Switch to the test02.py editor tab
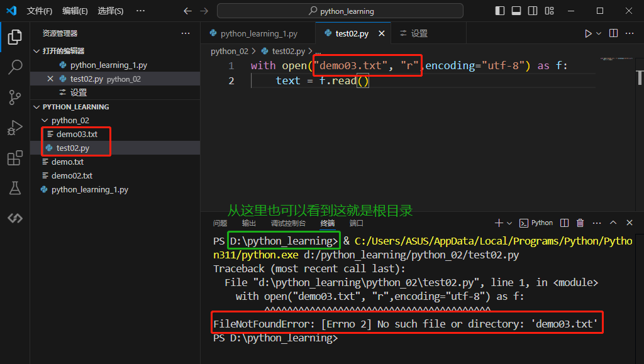The image size is (644, 364). [352, 33]
